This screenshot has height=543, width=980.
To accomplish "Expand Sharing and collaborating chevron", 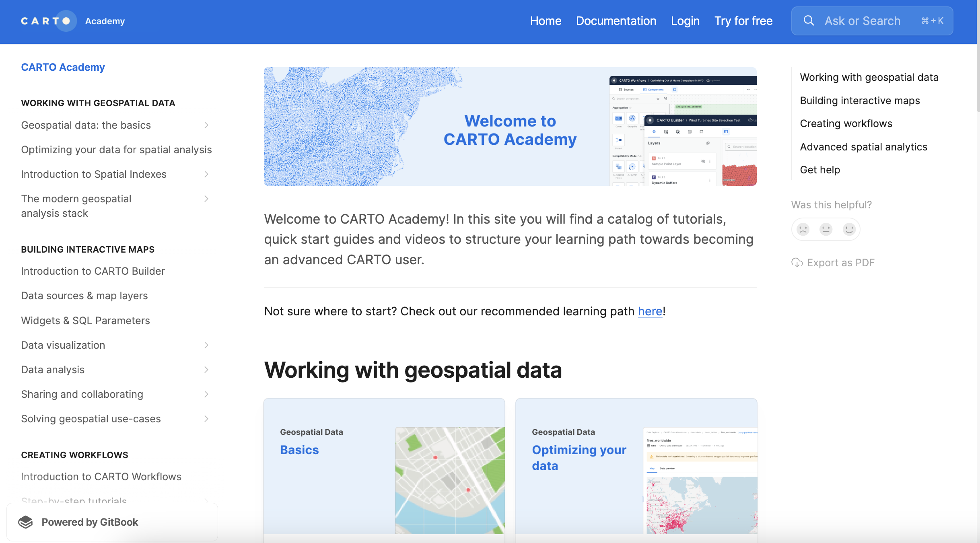I will [x=206, y=394].
